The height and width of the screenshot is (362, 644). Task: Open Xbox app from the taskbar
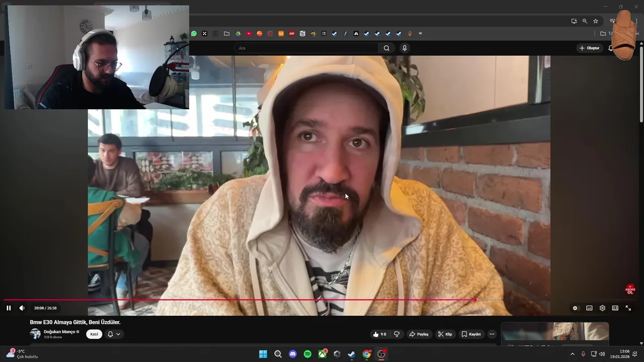[x=323, y=354]
